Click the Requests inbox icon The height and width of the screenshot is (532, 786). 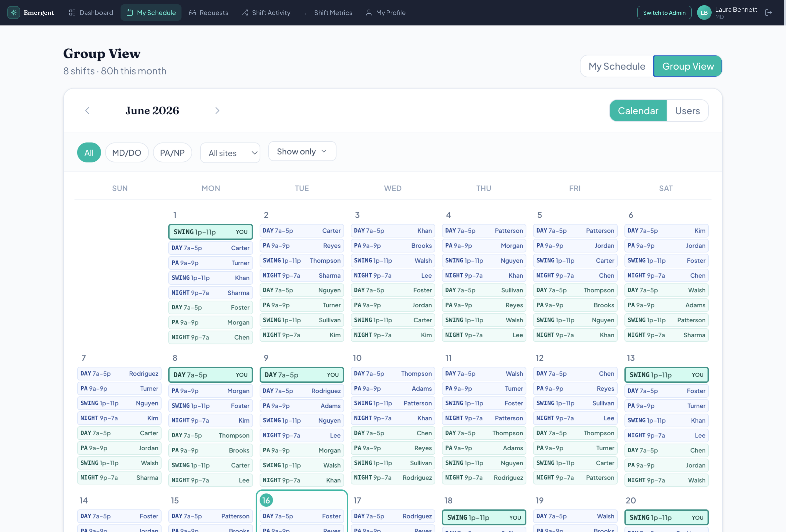[x=192, y=13]
